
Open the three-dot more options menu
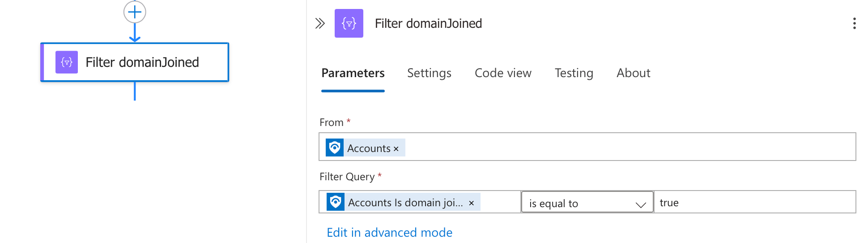854,23
